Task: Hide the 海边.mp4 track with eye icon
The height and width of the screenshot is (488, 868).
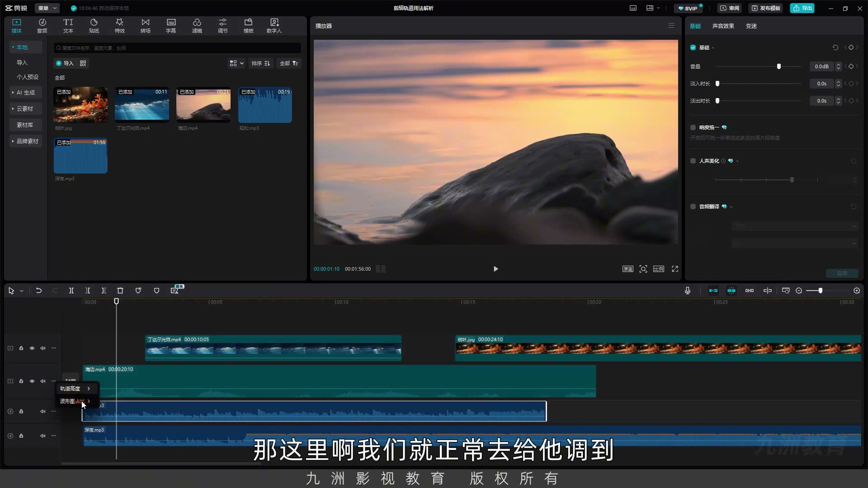Action: pyautogui.click(x=32, y=381)
